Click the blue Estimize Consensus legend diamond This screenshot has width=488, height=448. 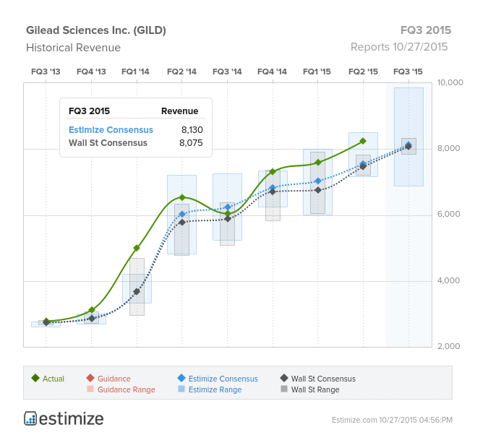pos(181,378)
